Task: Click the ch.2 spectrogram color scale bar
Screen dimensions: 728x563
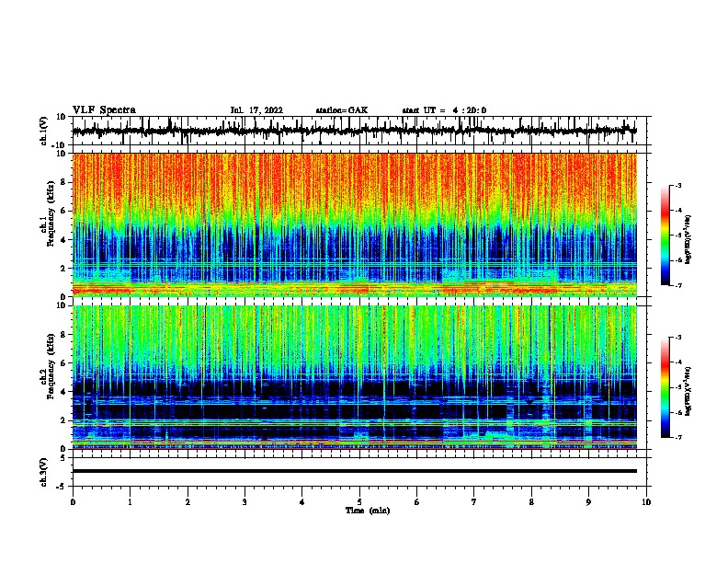Action: (665, 387)
